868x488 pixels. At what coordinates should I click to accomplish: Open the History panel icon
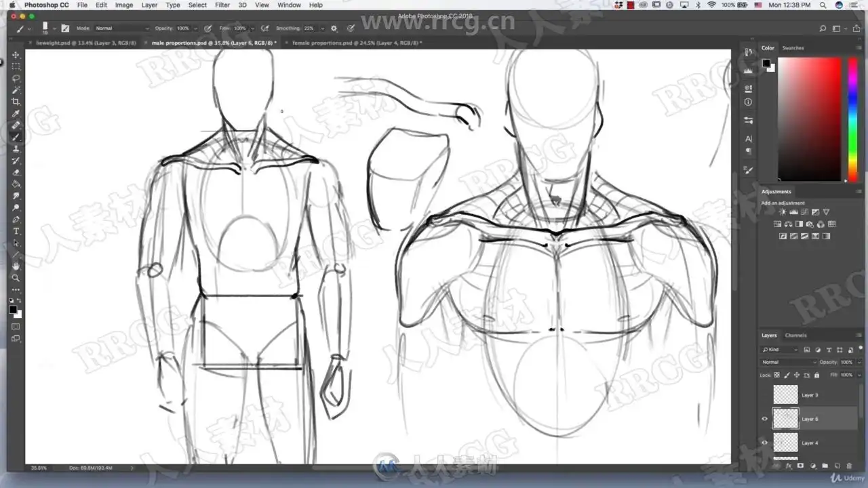pyautogui.click(x=748, y=52)
